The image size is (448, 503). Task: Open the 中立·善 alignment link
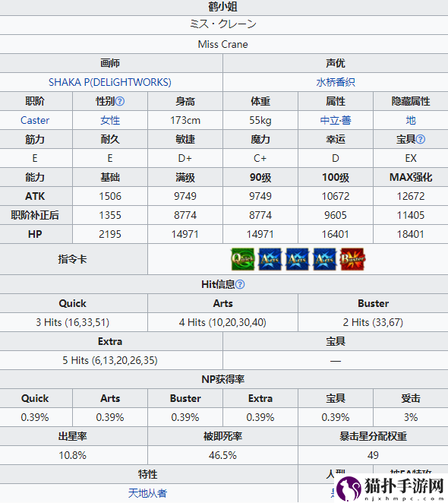pyautogui.click(x=336, y=120)
